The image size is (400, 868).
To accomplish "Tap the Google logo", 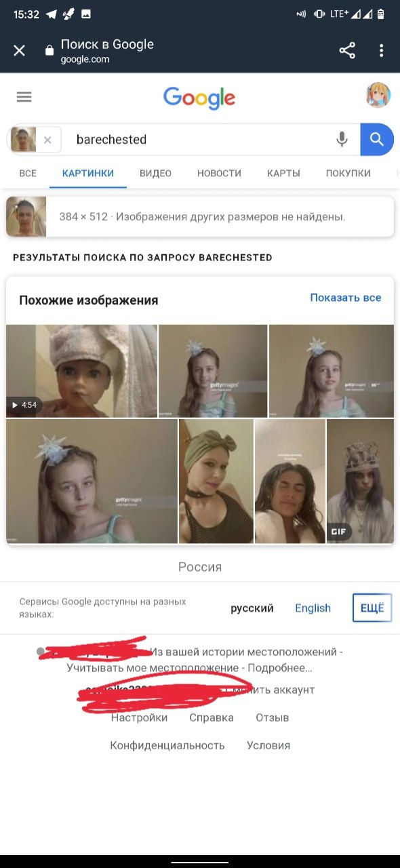I will [199, 98].
